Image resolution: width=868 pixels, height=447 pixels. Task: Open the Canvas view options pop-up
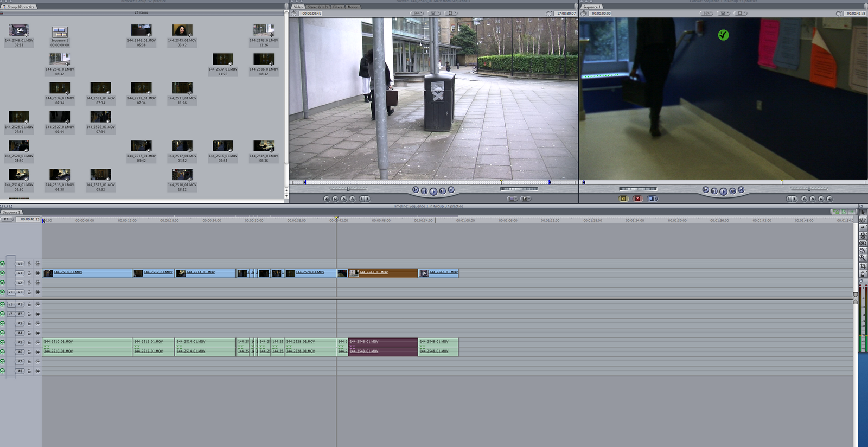pyautogui.click(x=740, y=13)
